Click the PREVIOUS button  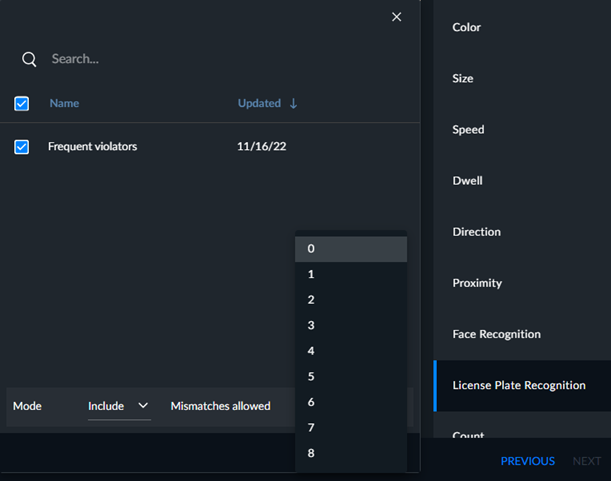click(x=528, y=461)
